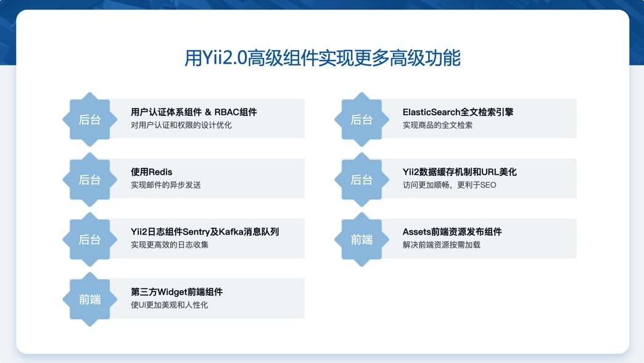Click the 前端 badge beside 第三方Widget前端组件

pyautogui.click(x=90, y=299)
